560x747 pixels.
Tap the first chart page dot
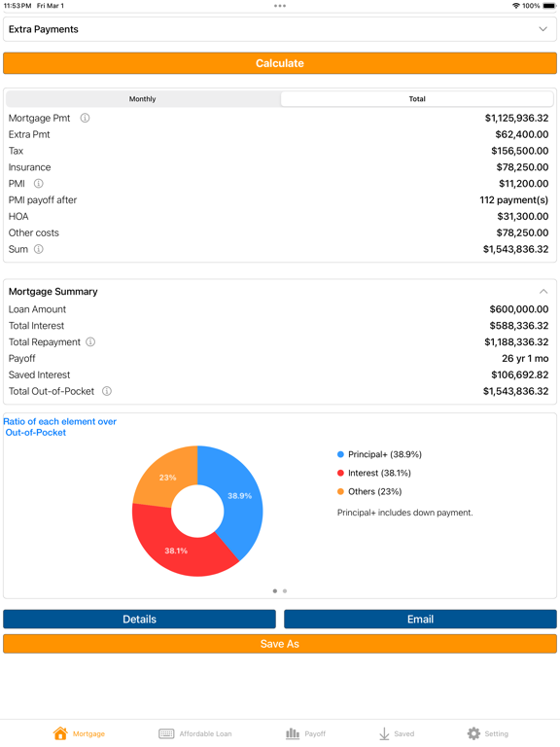[275, 590]
